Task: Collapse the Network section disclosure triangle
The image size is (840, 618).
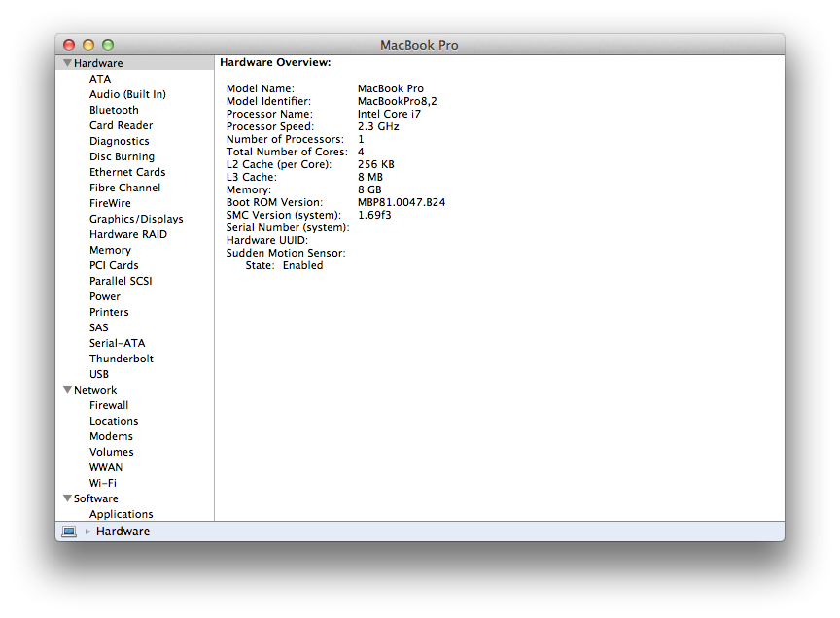Action: [67, 390]
